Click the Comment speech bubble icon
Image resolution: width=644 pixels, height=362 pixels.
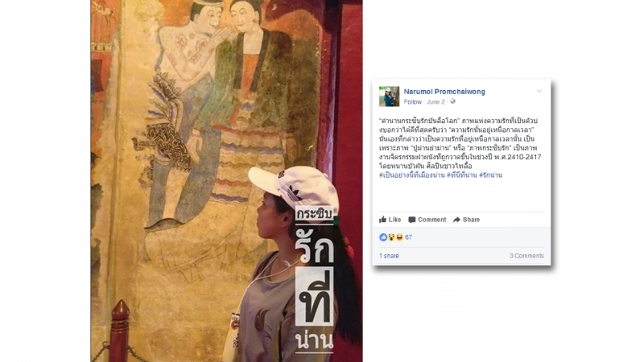(x=412, y=220)
